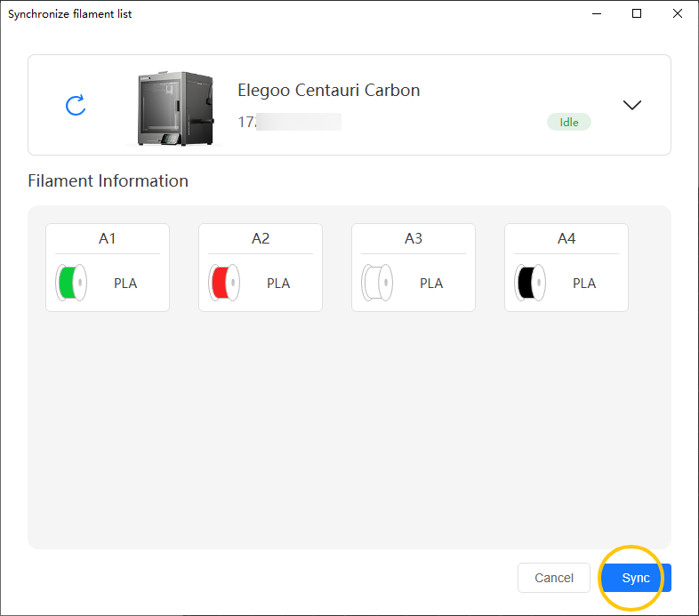Click the Sync button
Screen dimensions: 699x616
click(x=636, y=578)
